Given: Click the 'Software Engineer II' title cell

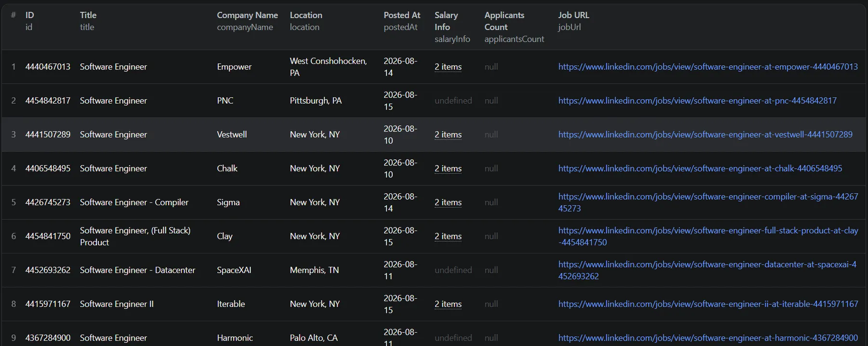Looking at the screenshot, I should point(117,304).
